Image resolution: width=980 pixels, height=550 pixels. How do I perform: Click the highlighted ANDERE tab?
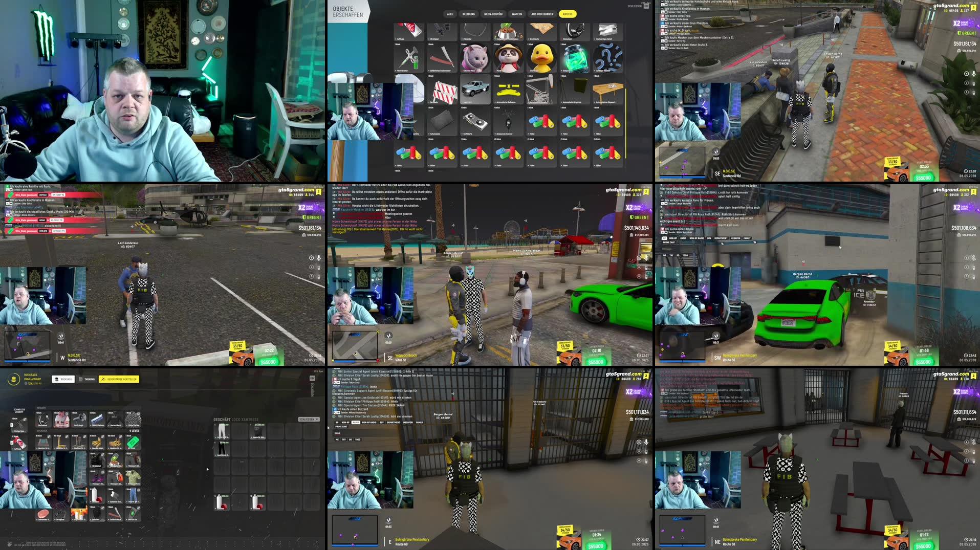point(568,14)
